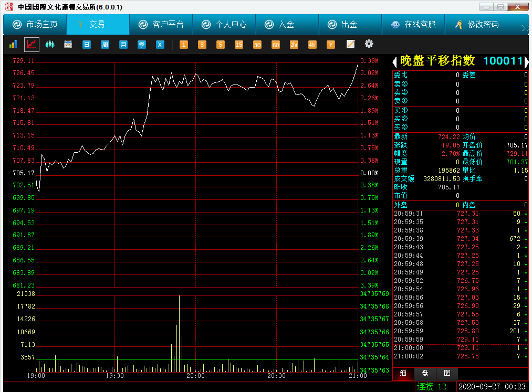Image resolution: width=532 pixels, height=392 pixels.
Task: Open the 出金 withdrawal tab
Action: [350, 25]
